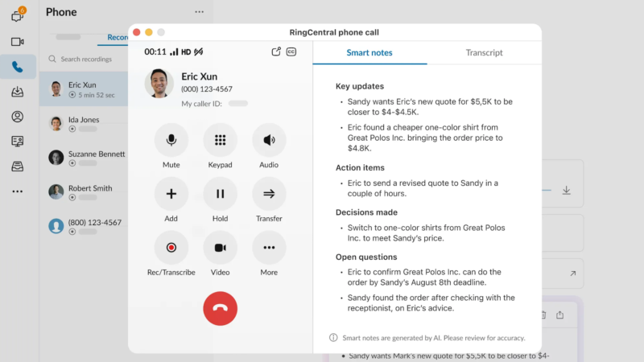This screenshot has height=362, width=644.
Task: Open More call options
Action: (269, 248)
